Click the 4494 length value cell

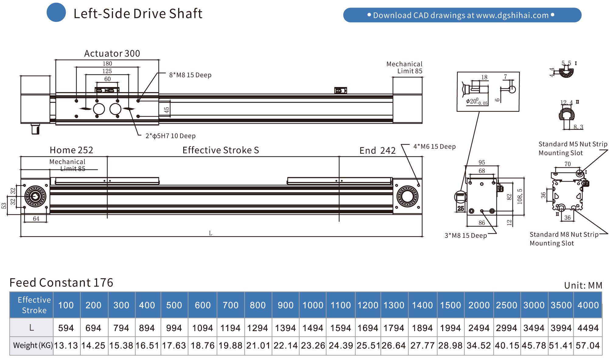(x=588, y=328)
